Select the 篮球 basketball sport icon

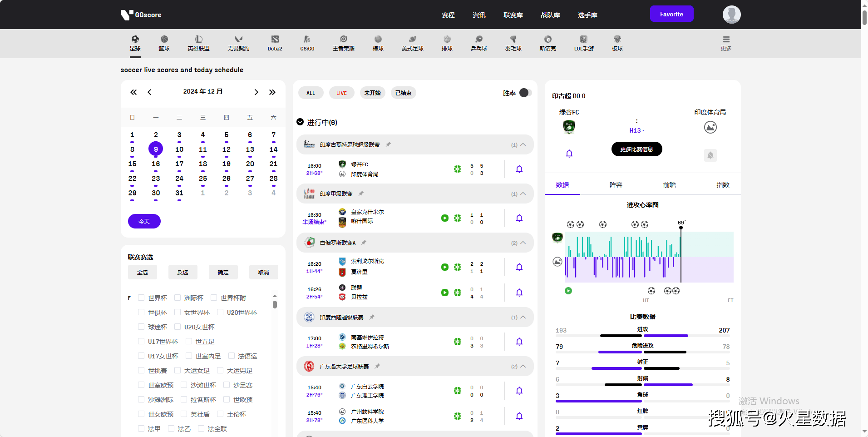pyautogui.click(x=164, y=43)
